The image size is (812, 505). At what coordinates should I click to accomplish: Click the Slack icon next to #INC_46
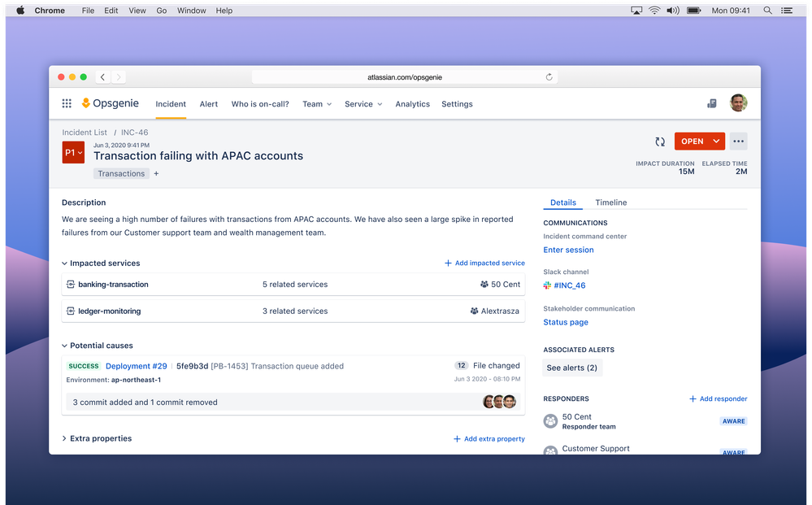pos(547,285)
